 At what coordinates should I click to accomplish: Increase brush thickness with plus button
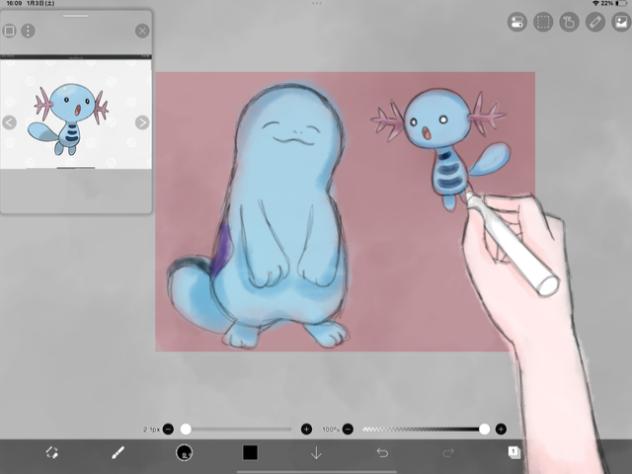[306, 429]
